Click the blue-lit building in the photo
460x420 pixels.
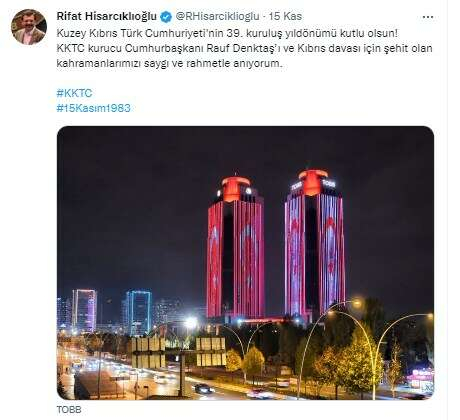139,312
